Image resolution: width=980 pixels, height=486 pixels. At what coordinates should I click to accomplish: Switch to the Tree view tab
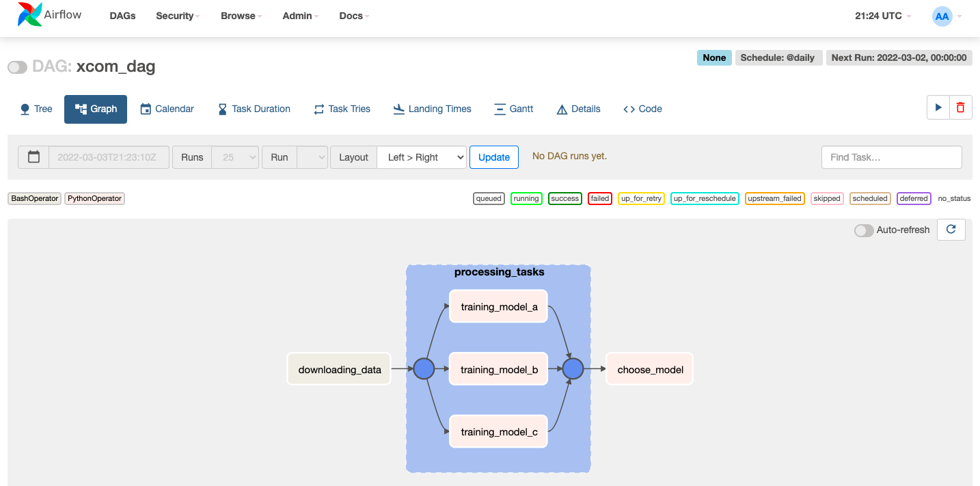pyautogui.click(x=36, y=109)
